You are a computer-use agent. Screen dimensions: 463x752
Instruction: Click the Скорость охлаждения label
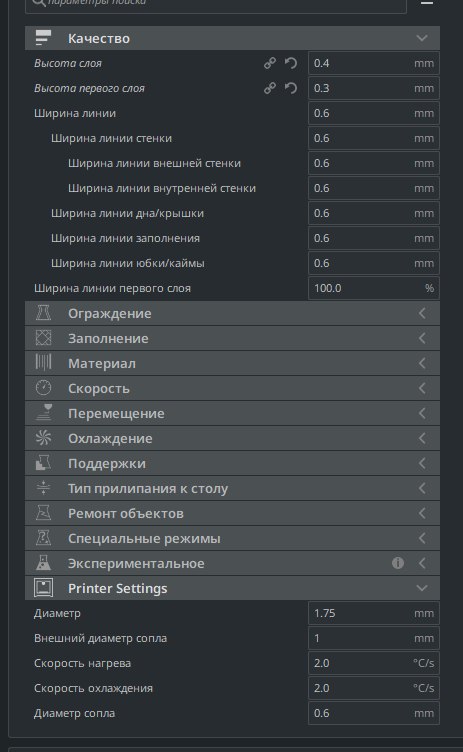click(x=94, y=688)
